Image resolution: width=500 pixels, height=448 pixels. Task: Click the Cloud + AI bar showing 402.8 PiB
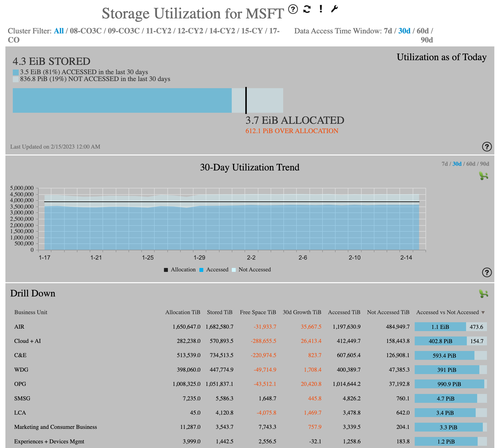[x=440, y=341]
